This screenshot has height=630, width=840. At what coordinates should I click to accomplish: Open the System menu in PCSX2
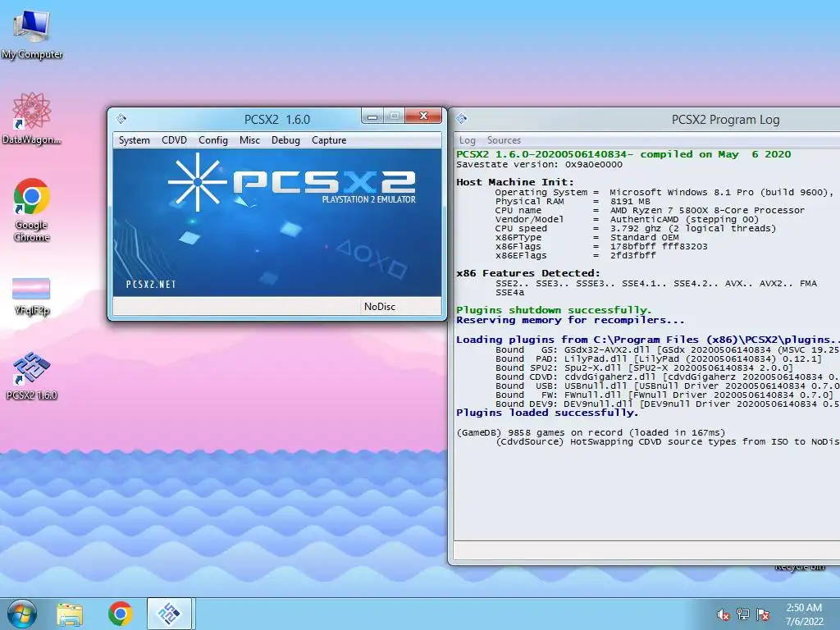pyautogui.click(x=134, y=140)
